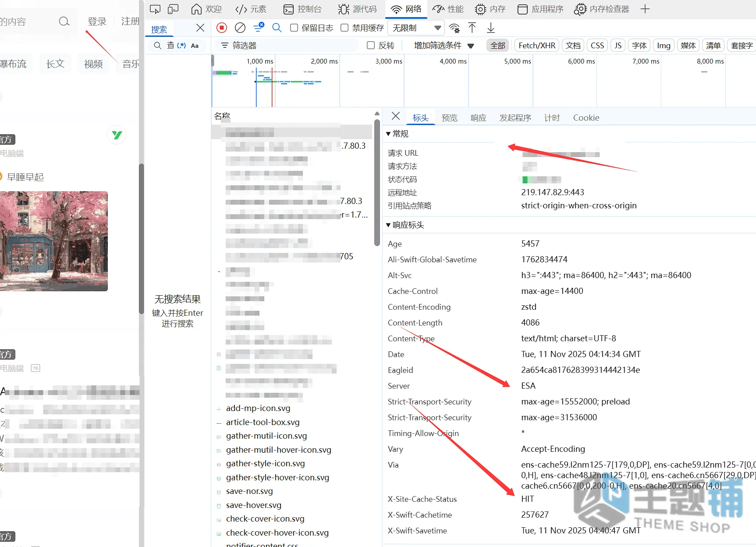Open the Welcome (欢迎) home tab

[206, 9]
